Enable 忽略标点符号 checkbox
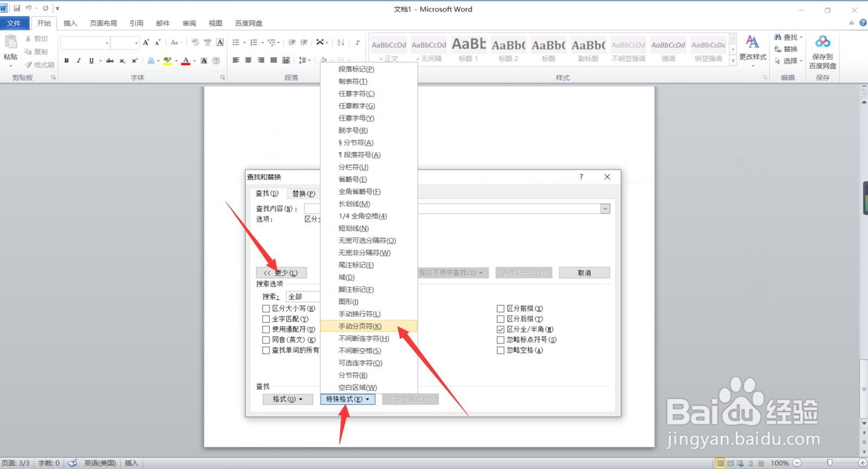Screen dimensions: 868x469 501,340
